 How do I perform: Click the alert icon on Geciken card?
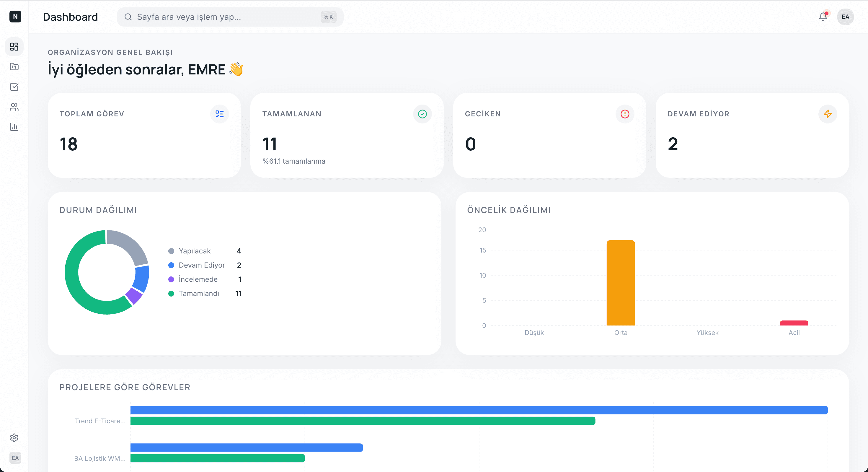click(x=625, y=114)
